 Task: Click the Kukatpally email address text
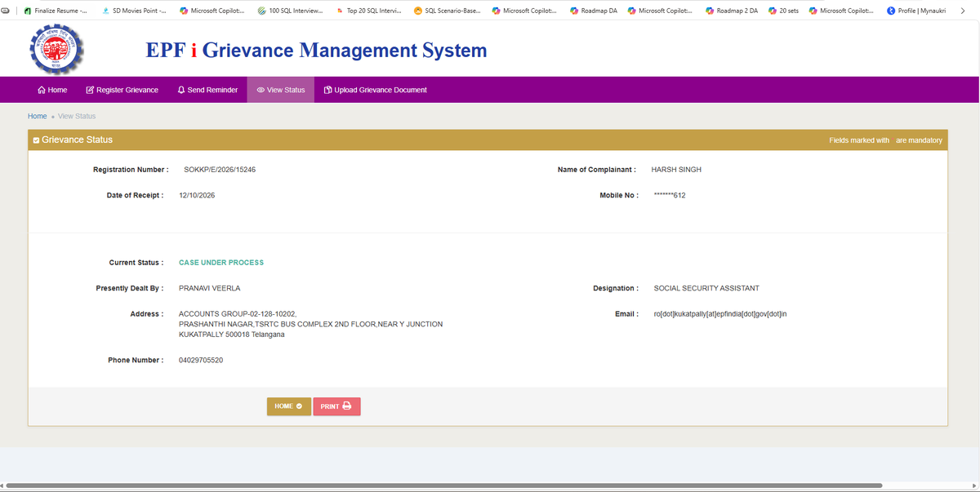[x=720, y=314]
